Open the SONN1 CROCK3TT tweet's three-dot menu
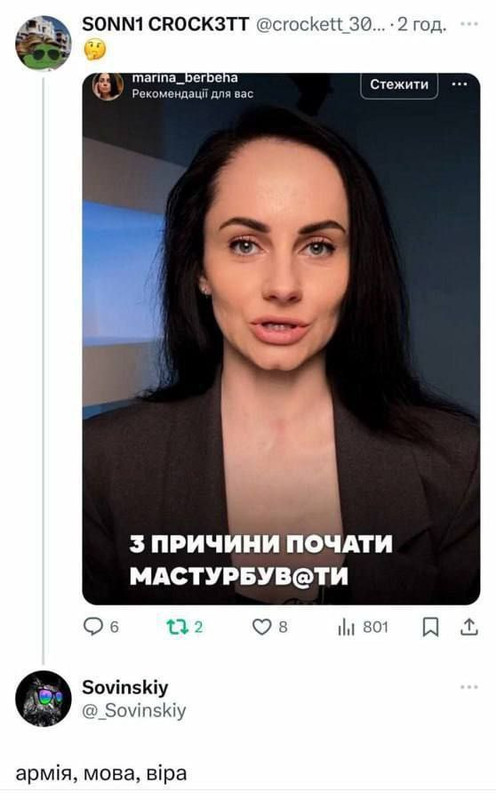Screen dimensions: 496x800 [469, 23]
